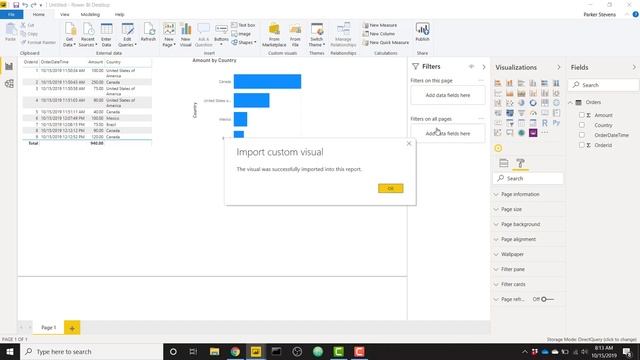The width and height of the screenshot is (640, 360).
Task: Click the Canada bar in the chart
Action: point(267,81)
